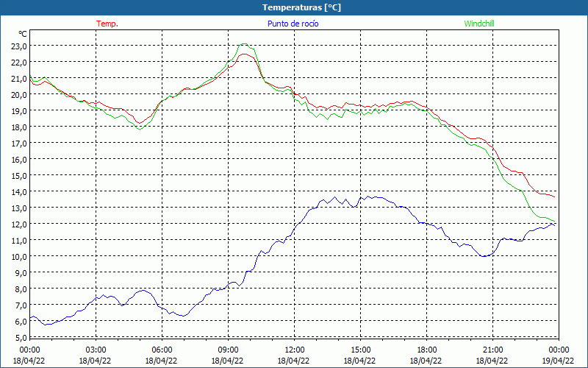Click the 6,0 y-axis value
Screen dimensions: 588x368
(21, 322)
